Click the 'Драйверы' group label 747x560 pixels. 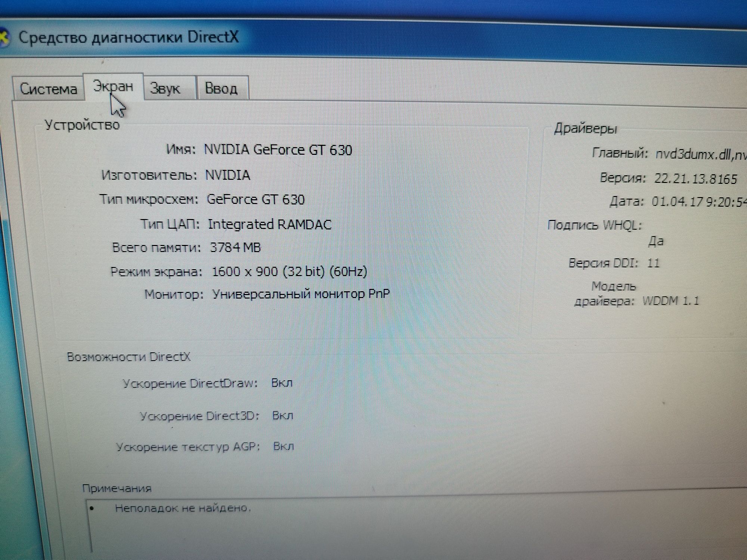[585, 129]
